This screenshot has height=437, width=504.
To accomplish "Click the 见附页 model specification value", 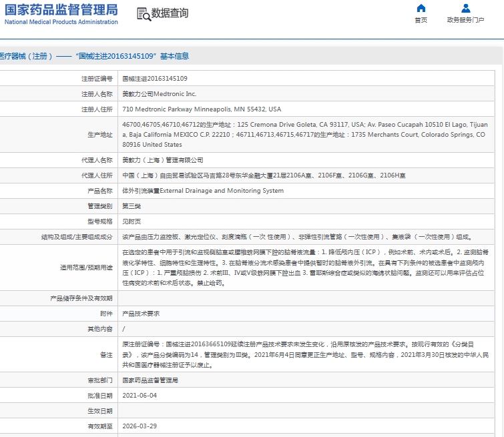I will pos(132,222).
